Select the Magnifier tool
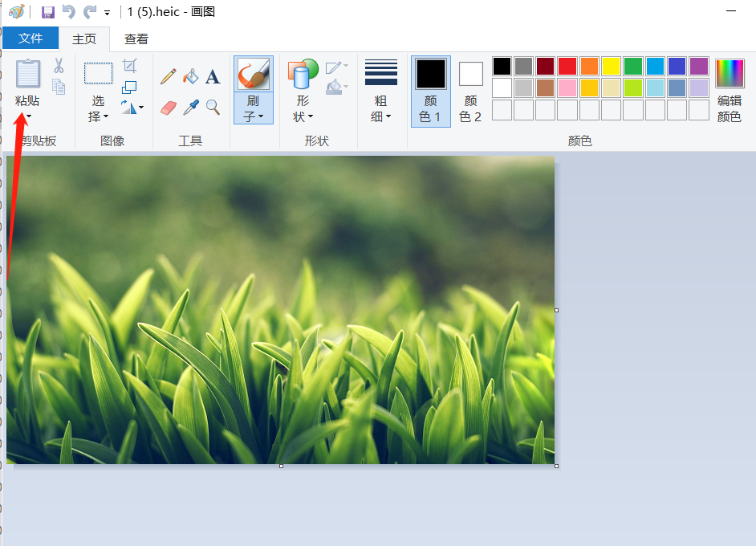The width and height of the screenshot is (756, 546). tap(213, 107)
